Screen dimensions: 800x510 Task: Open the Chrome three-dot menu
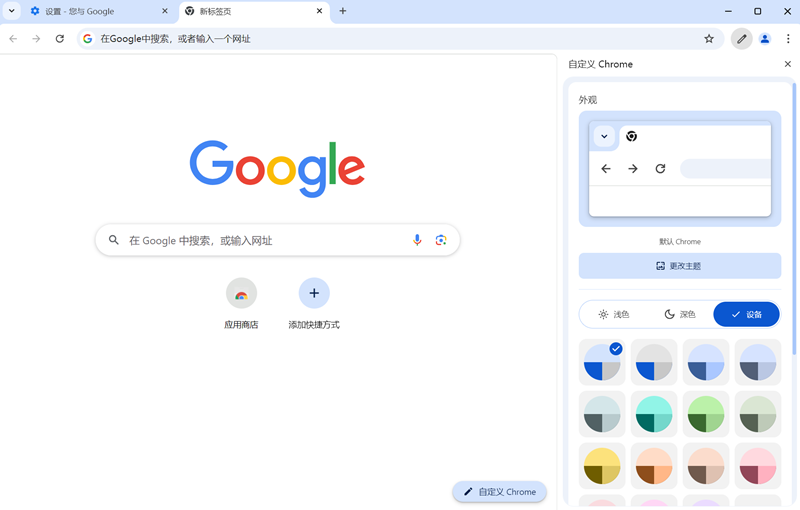point(788,39)
